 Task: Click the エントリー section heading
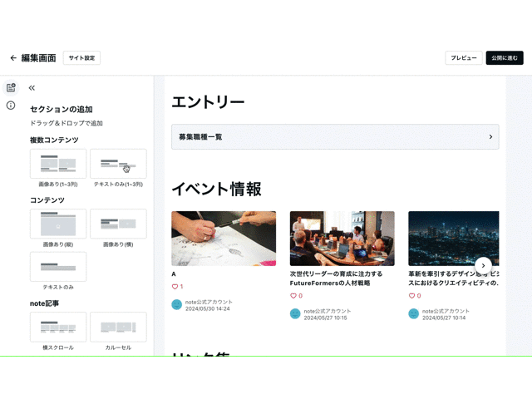pos(208,102)
